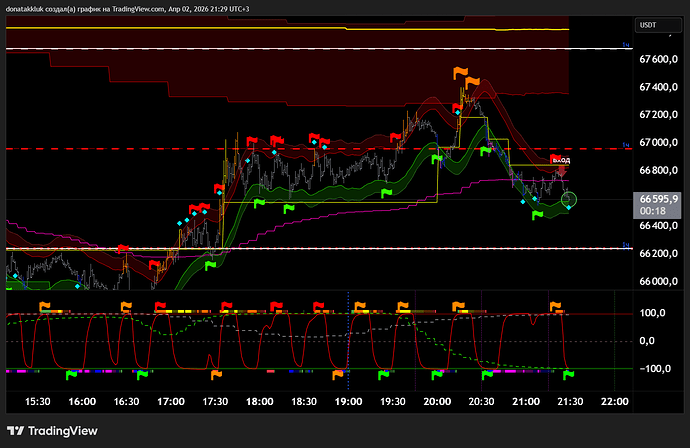Click the orange flag above oscillator near 15:35
The height and width of the screenshot is (448, 690).
[x=45, y=306]
